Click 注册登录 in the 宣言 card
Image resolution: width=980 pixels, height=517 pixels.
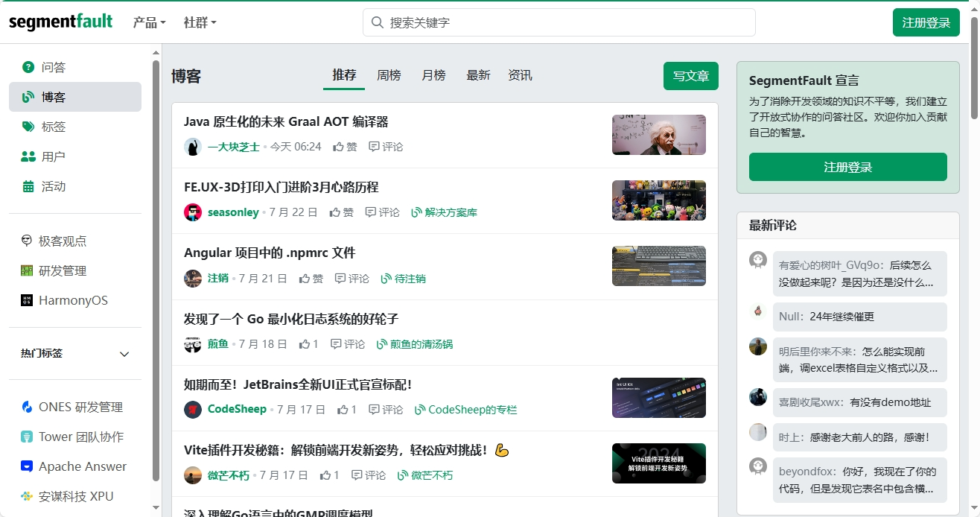click(848, 167)
